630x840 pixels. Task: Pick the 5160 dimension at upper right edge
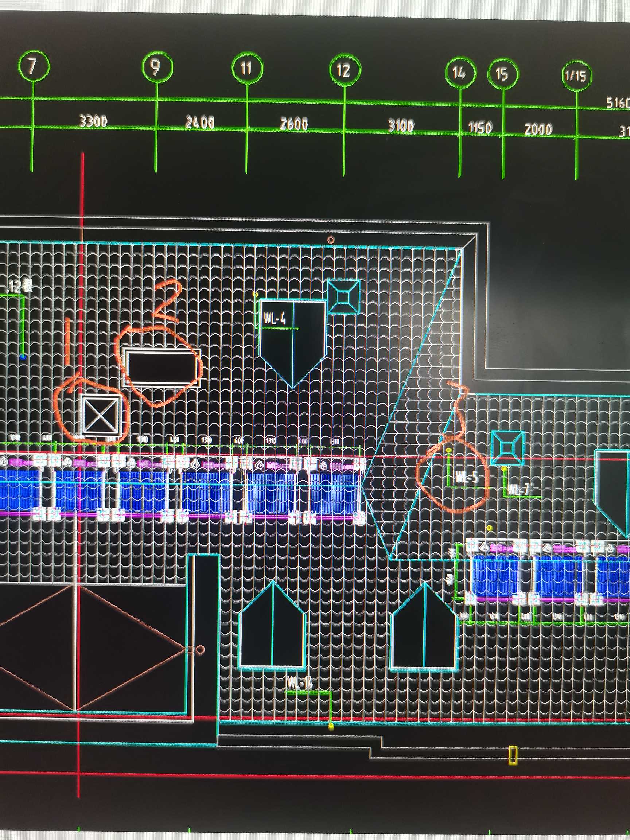(618, 103)
